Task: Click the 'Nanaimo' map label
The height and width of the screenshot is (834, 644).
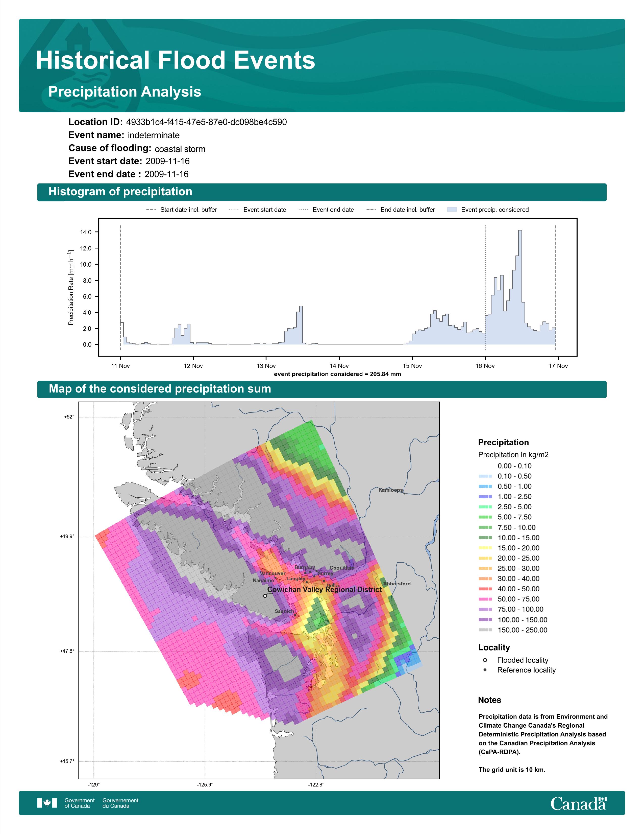Action: point(263,581)
